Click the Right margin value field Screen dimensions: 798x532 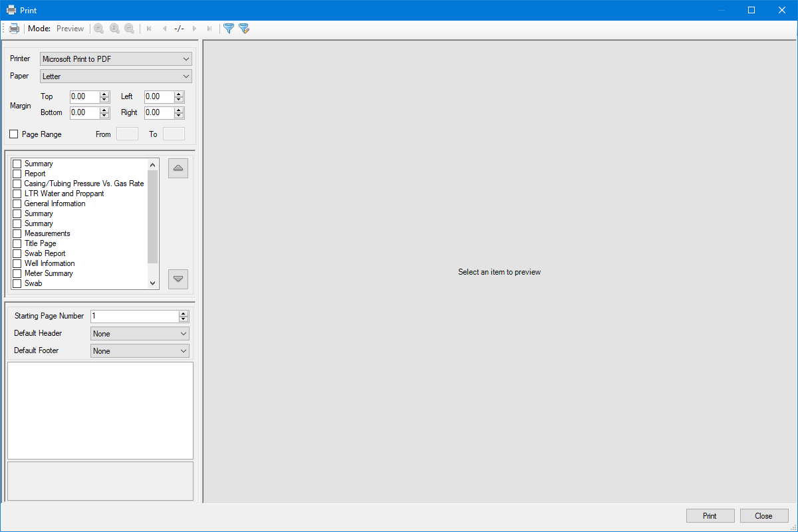(x=159, y=112)
